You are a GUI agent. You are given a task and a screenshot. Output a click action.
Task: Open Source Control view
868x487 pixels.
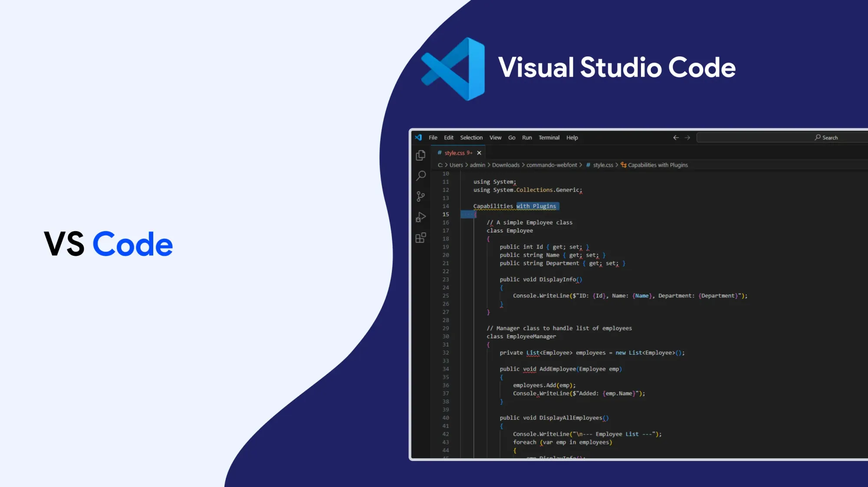click(421, 196)
